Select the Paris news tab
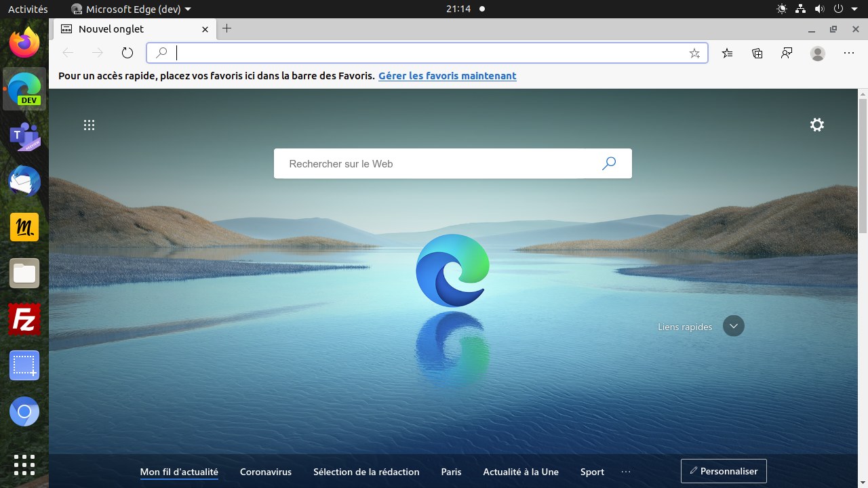This screenshot has height=488, width=868. click(x=451, y=472)
